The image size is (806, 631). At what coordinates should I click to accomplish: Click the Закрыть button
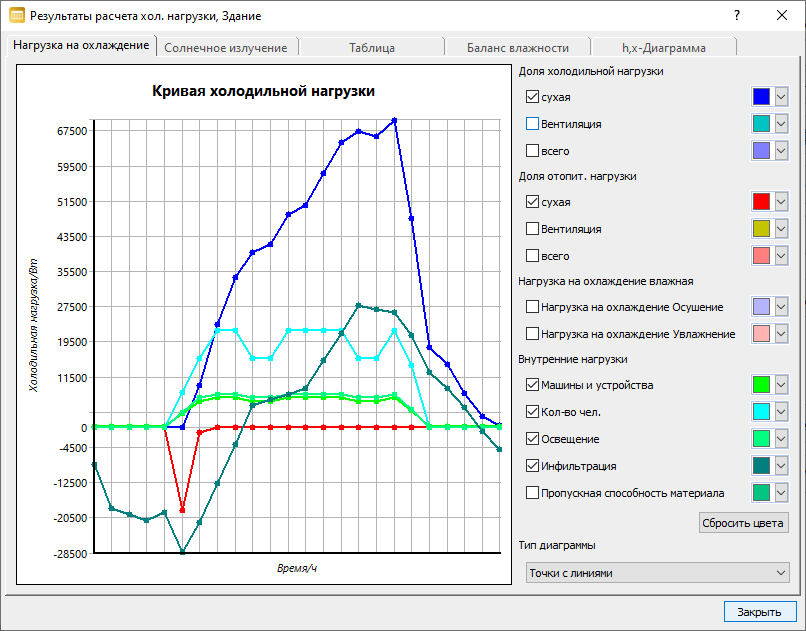coord(759,612)
